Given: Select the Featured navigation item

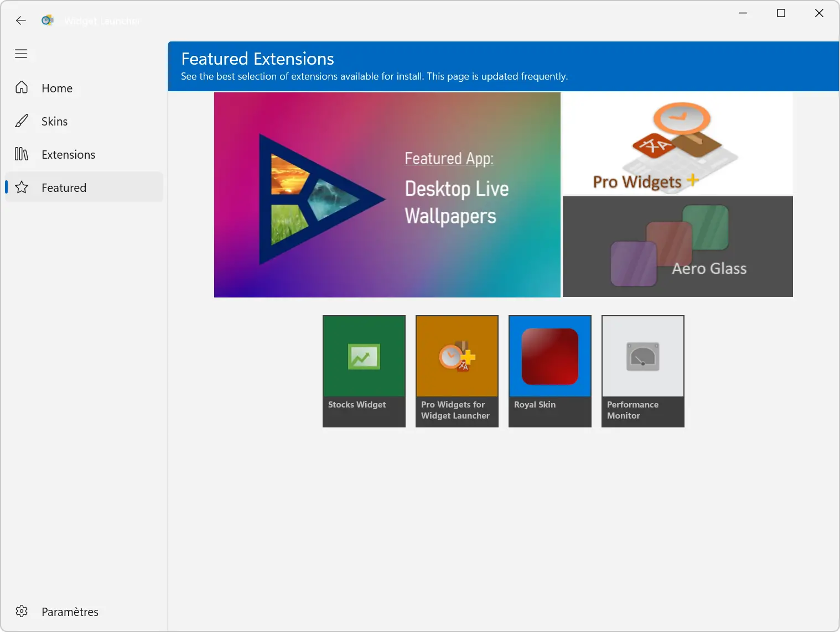Looking at the screenshot, I should click(84, 187).
